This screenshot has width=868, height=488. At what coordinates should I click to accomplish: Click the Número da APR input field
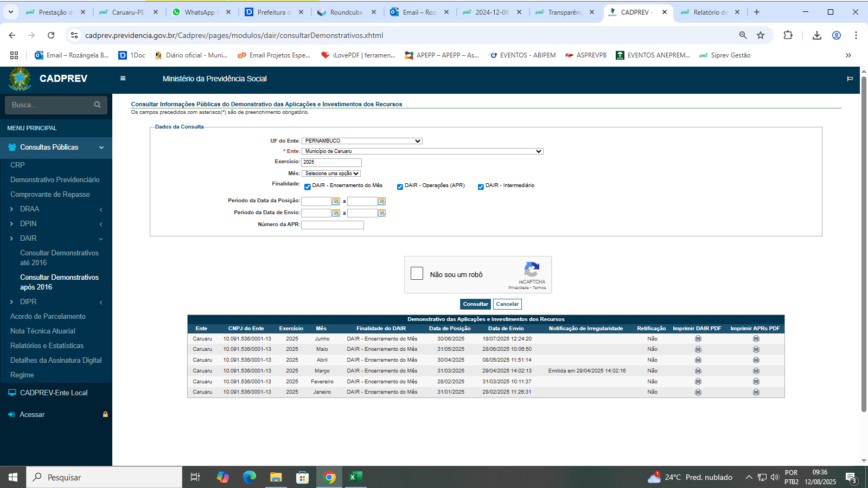coord(332,225)
